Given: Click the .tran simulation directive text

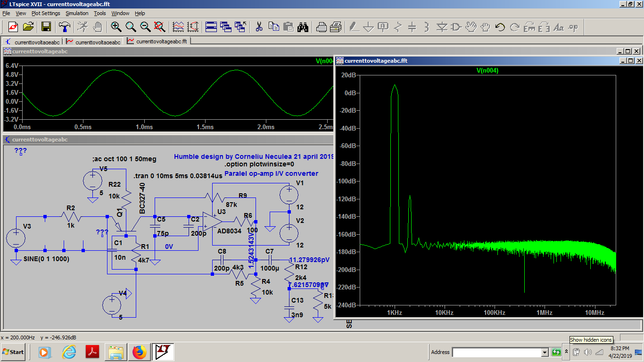Looking at the screenshot, I should 178,175.
